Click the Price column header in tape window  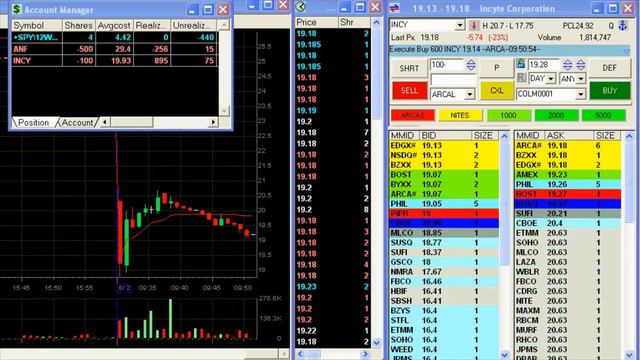tap(316, 22)
